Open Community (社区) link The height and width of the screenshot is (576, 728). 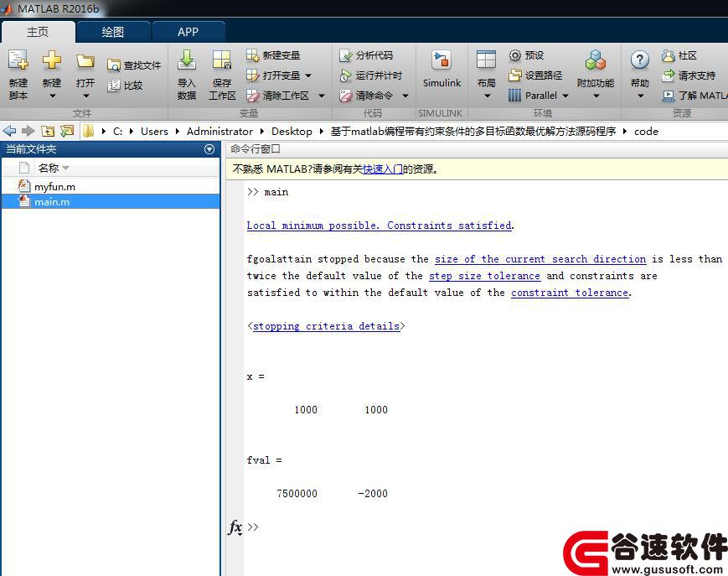tap(679, 55)
